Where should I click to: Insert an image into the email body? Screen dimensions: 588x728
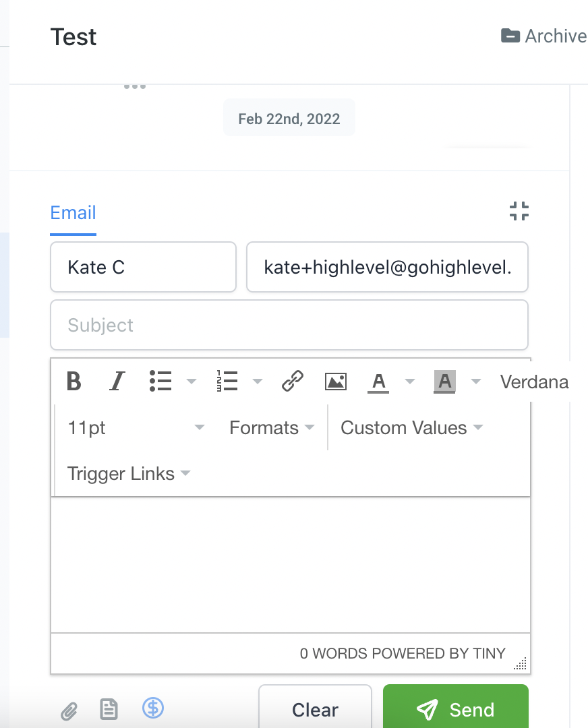click(x=335, y=381)
